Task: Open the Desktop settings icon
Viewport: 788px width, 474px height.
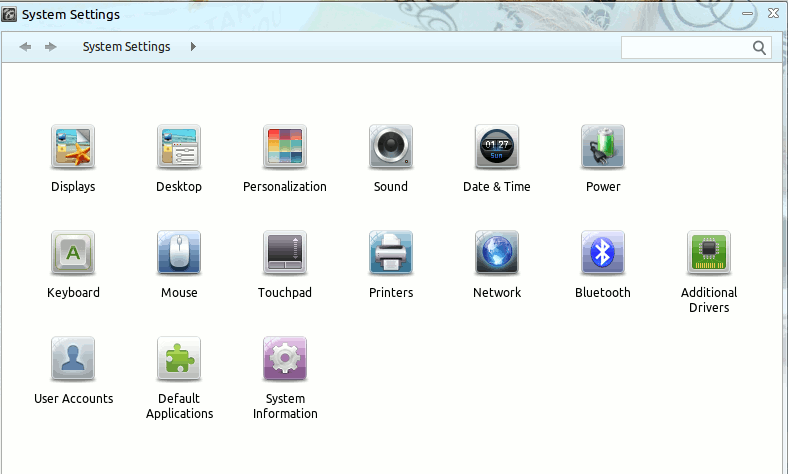Action: point(179,147)
